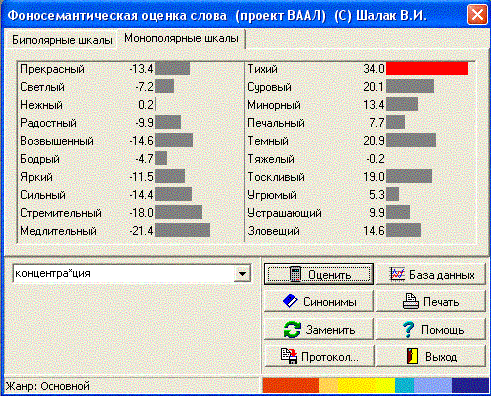Viewport: 500px width, 400px height.
Task: Click the Сильный scale label
Action: click(x=43, y=195)
